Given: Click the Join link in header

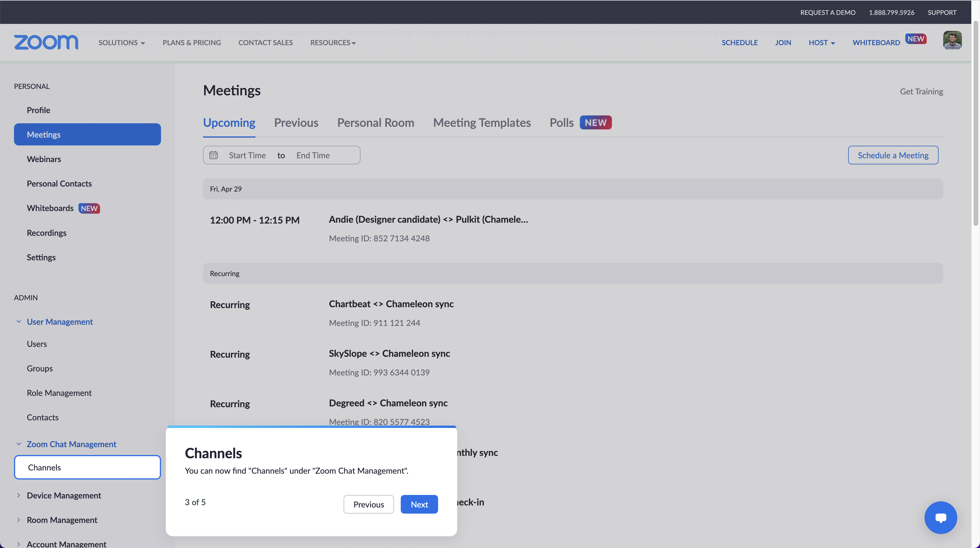Looking at the screenshot, I should (783, 43).
